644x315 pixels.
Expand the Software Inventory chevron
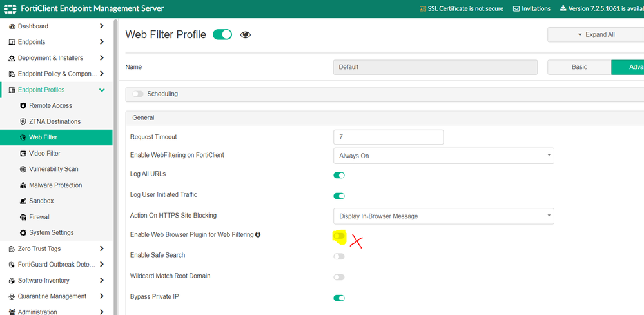(x=102, y=280)
